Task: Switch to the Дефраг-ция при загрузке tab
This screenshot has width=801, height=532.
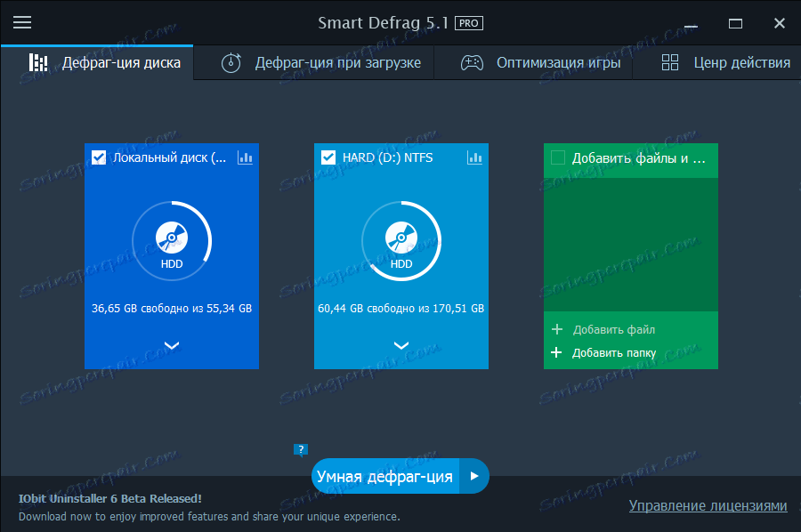Action: pyautogui.click(x=314, y=62)
